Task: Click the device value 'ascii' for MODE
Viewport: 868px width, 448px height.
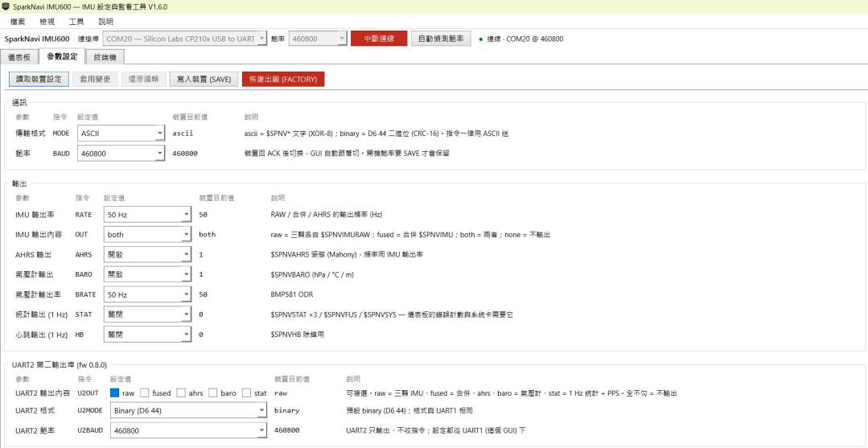Action: point(183,134)
